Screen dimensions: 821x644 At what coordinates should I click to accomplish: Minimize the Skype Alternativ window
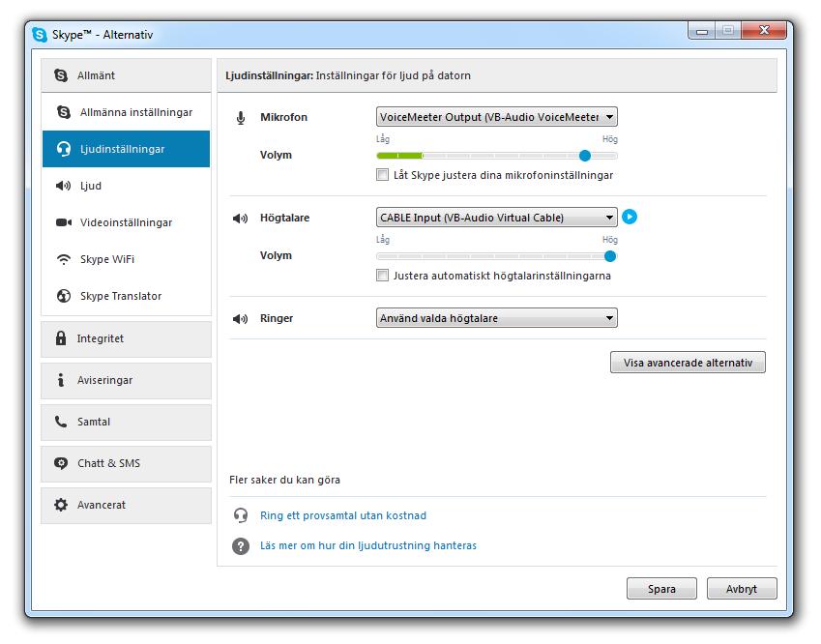(x=702, y=30)
